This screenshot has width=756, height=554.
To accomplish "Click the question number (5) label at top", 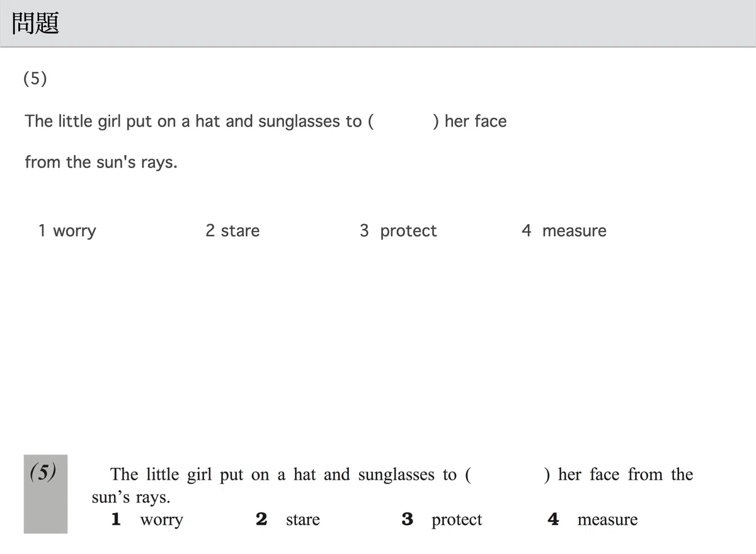I will coord(35,79).
